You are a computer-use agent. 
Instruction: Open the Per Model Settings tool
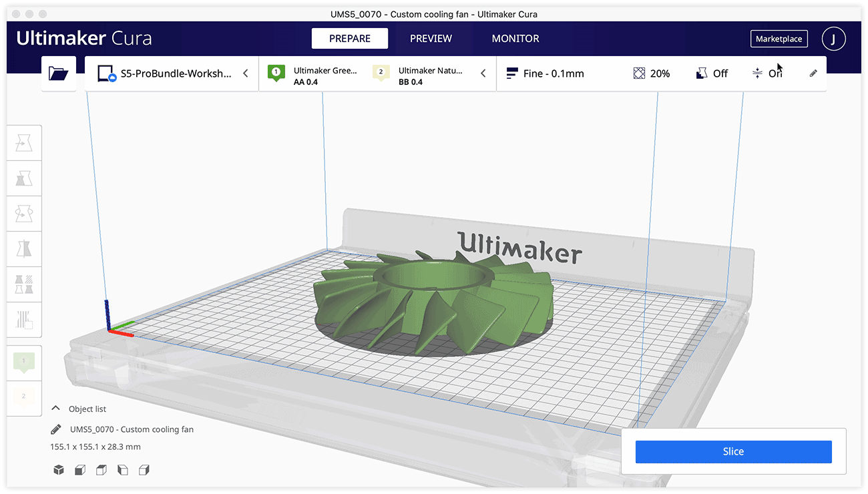(24, 284)
